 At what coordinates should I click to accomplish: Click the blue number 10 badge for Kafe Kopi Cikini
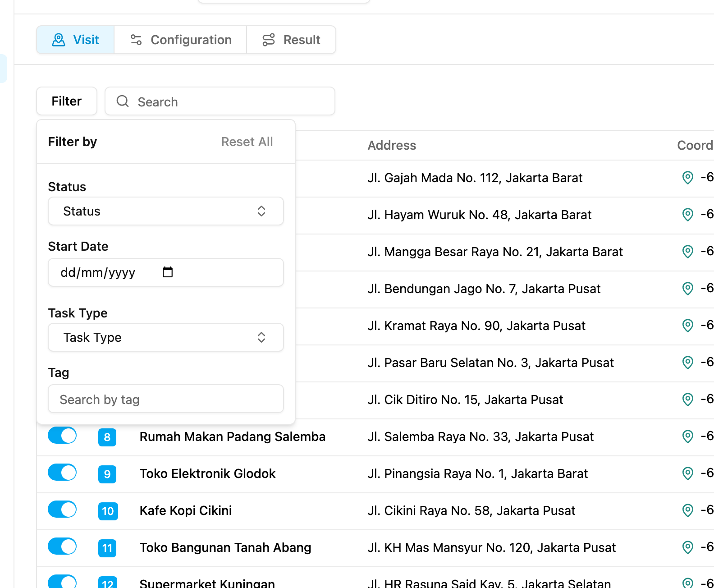pyautogui.click(x=108, y=511)
